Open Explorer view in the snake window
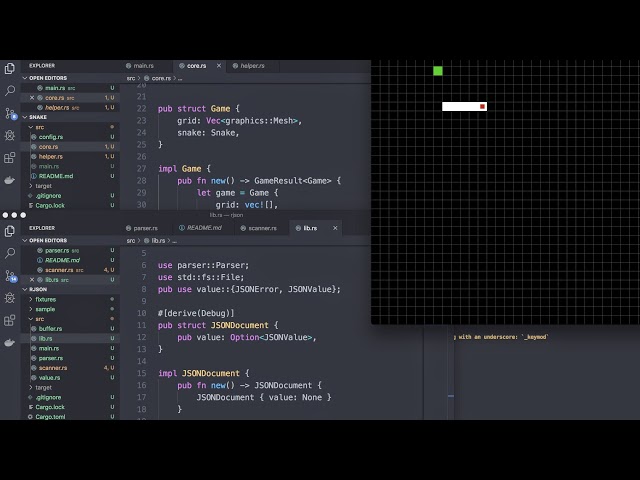This screenshot has height=480, width=640. click(10, 68)
